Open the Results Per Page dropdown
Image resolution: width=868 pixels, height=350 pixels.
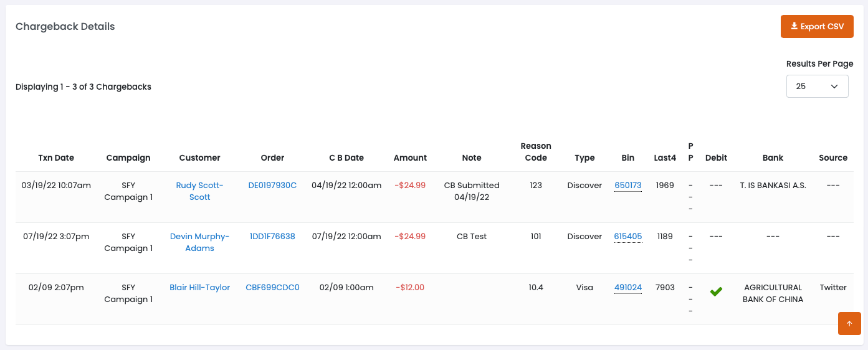click(817, 87)
